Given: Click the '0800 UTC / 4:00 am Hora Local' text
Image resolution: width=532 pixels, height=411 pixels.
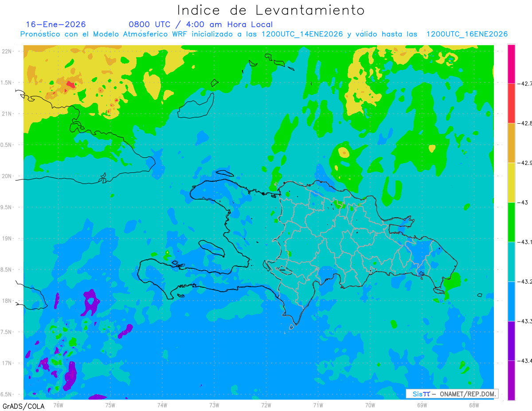Looking at the screenshot, I should pos(200,24).
